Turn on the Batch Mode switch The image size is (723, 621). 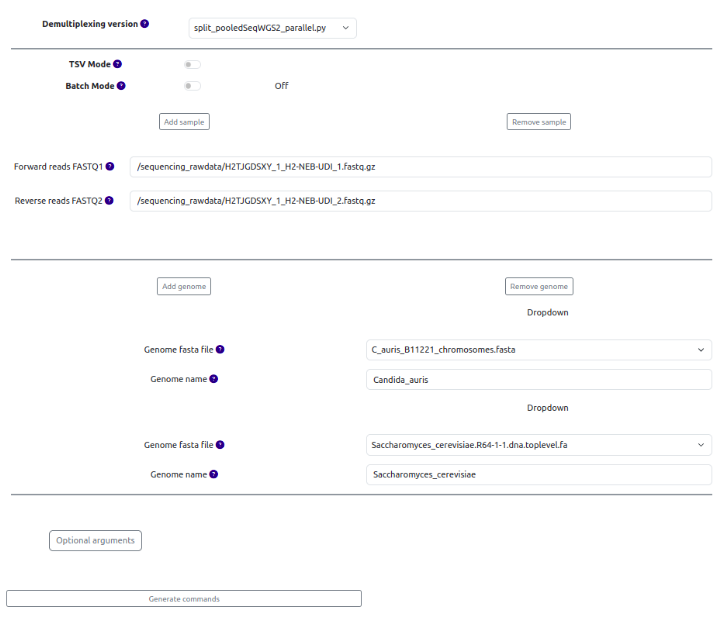(192, 86)
